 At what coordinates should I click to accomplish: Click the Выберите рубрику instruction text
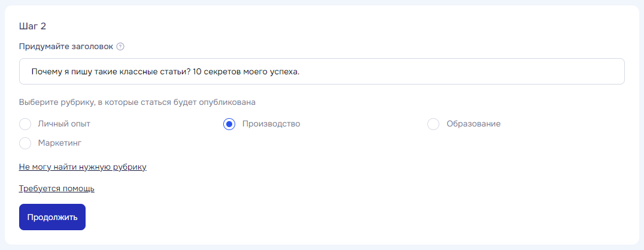point(141,102)
